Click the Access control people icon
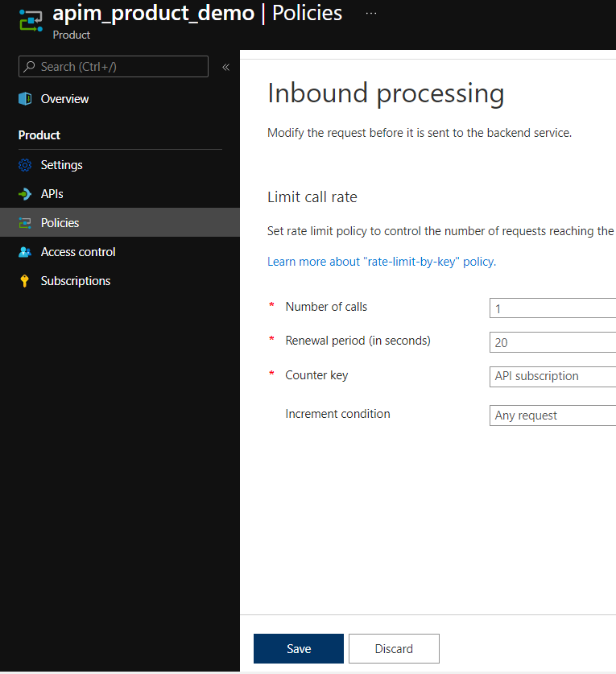Image resolution: width=616 pixels, height=674 pixels. coord(25,252)
